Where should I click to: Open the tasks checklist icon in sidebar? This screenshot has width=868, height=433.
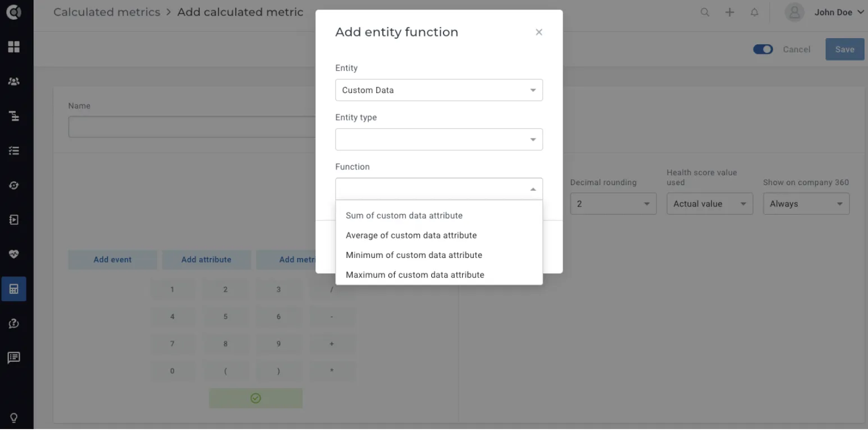[x=13, y=151]
